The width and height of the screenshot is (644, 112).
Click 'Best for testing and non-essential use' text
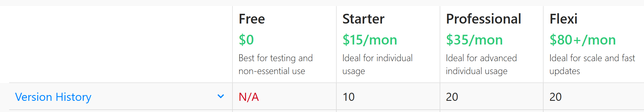coord(276,65)
